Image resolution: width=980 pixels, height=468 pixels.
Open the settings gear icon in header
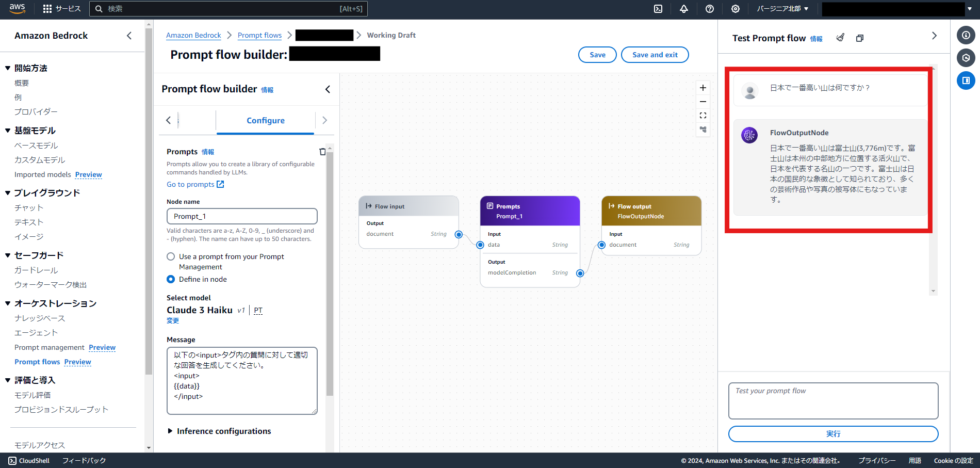pos(736,9)
